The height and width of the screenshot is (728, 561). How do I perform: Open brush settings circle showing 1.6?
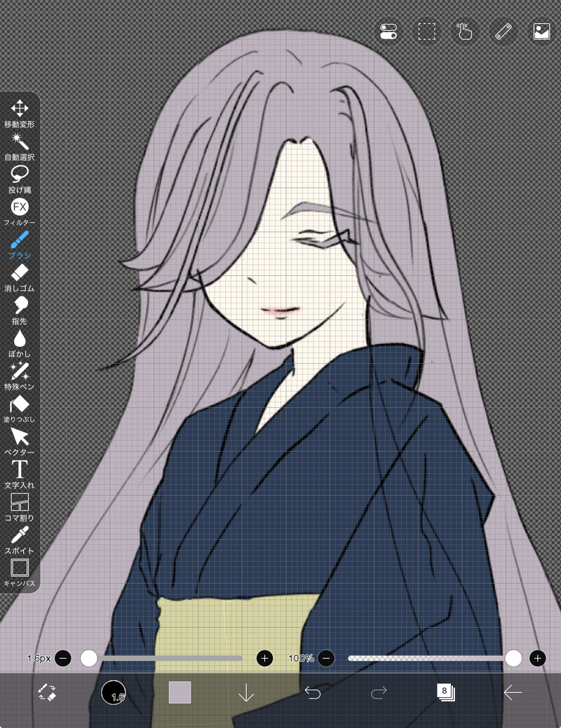click(x=114, y=693)
